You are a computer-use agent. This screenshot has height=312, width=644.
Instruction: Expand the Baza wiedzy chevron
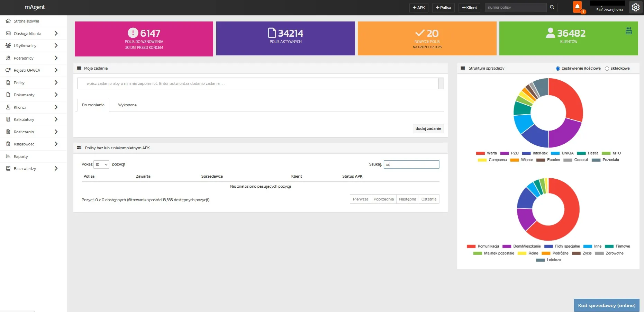(56, 169)
